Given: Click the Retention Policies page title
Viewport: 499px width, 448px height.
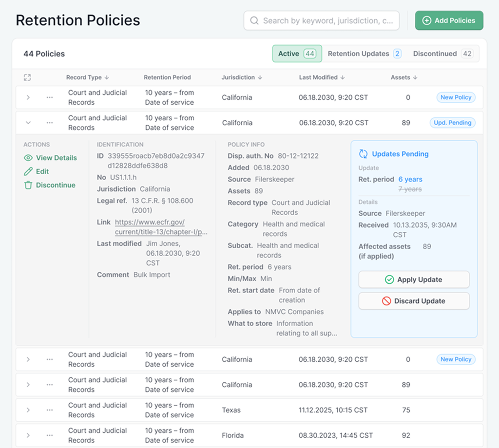Looking at the screenshot, I should (78, 20).
